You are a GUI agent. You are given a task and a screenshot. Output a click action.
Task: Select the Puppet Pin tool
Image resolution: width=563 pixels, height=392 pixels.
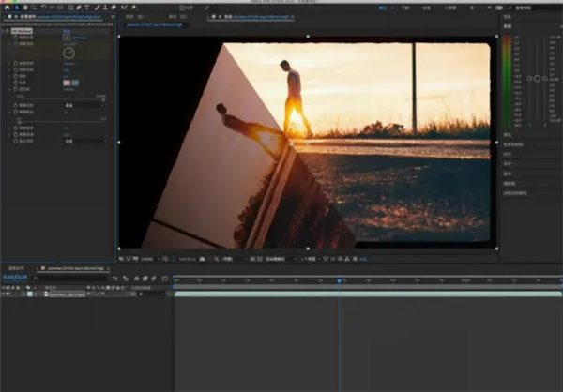(134, 8)
